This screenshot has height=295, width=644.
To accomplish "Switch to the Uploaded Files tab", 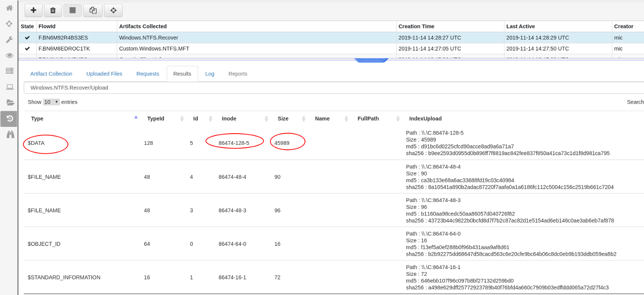I will tap(104, 74).
